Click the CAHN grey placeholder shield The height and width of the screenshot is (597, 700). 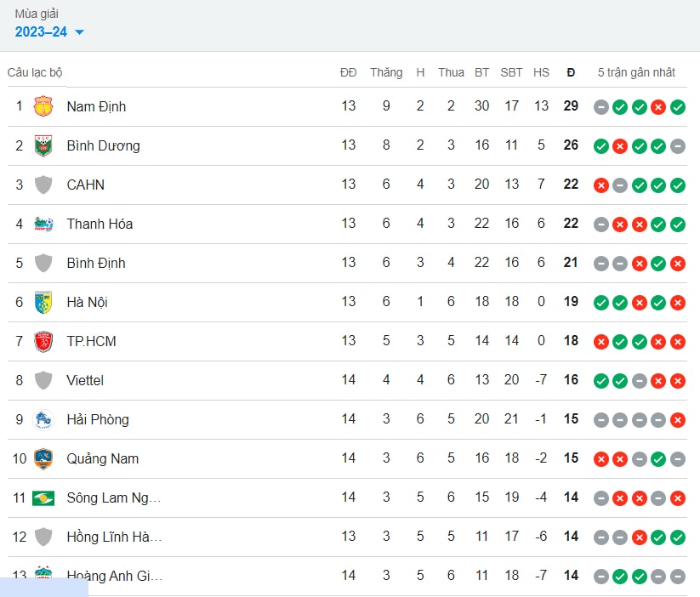coord(43,185)
